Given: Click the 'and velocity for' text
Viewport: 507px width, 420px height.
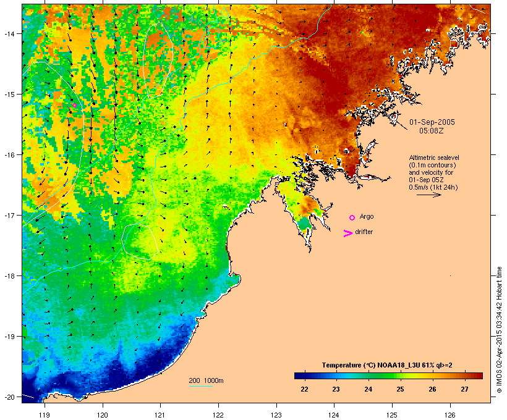Looking at the screenshot, I should (x=431, y=172).
